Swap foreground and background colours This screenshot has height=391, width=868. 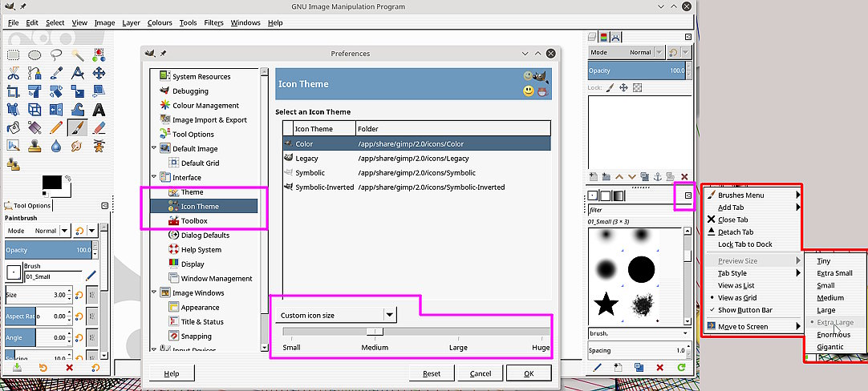click(67, 178)
